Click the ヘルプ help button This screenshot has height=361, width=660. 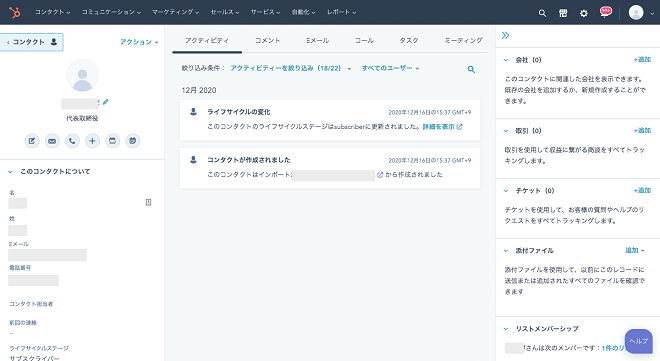click(639, 341)
